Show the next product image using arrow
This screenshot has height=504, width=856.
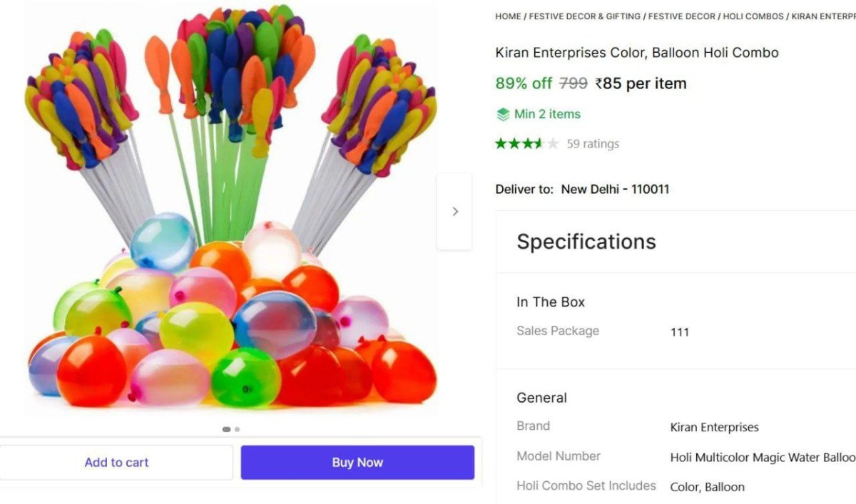pos(454,212)
